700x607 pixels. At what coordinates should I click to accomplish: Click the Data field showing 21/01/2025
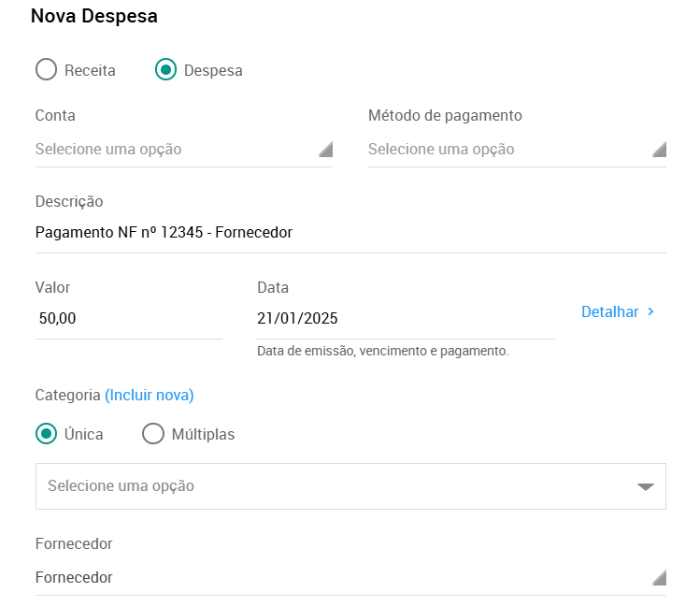coord(406,318)
